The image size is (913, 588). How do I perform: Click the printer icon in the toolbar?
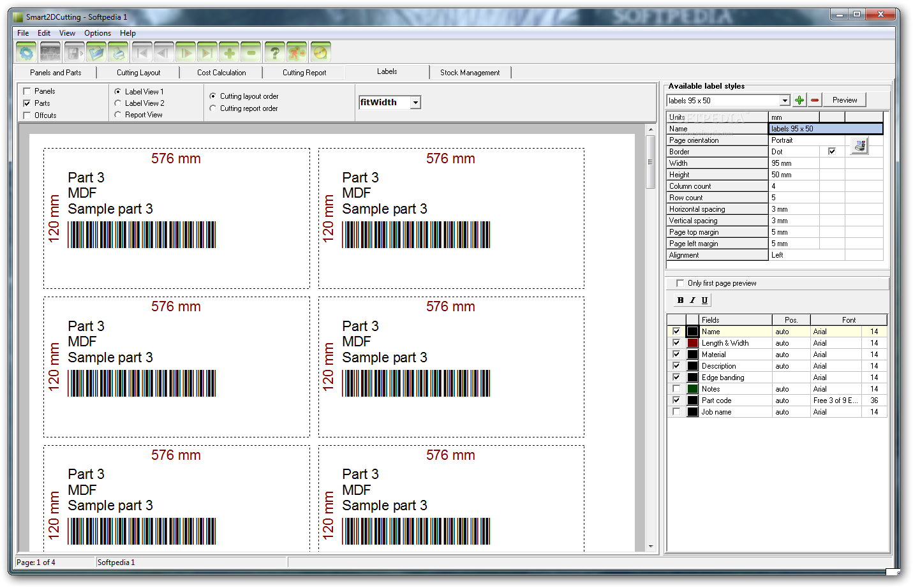(118, 52)
